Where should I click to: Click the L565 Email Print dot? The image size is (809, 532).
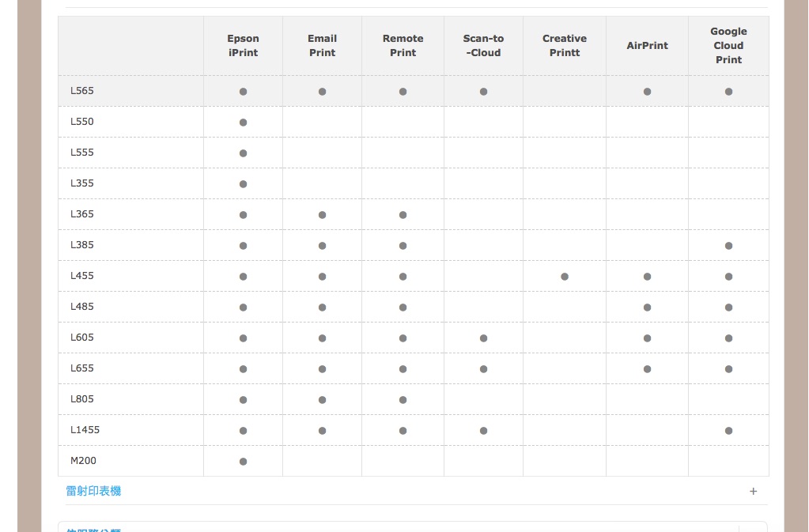pyautogui.click(x=322, y=92)
